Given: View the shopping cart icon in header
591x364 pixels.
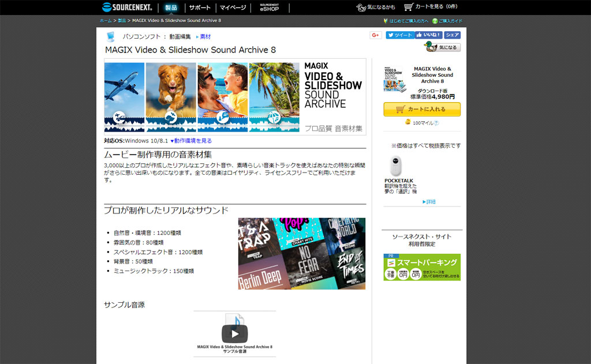Looking at the screenshot, I should (x=409, y=7).
